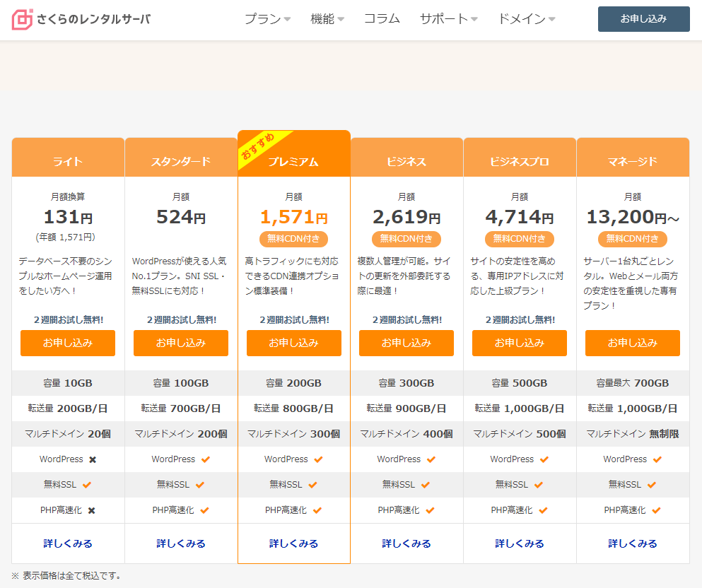Screen dimensions: 702x588
Task: Click the PHP高速化 checkmark in ビジネス column
Action: [431, 510]
